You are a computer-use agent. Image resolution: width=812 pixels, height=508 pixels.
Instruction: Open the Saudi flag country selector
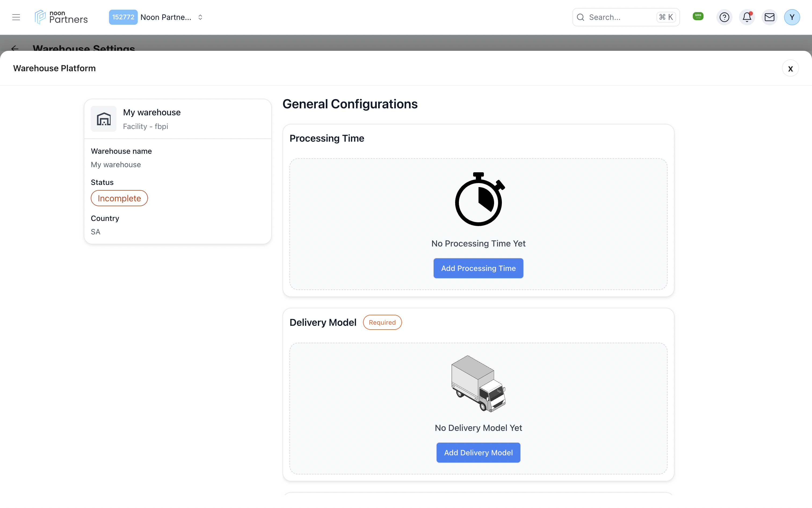(698, 16)
